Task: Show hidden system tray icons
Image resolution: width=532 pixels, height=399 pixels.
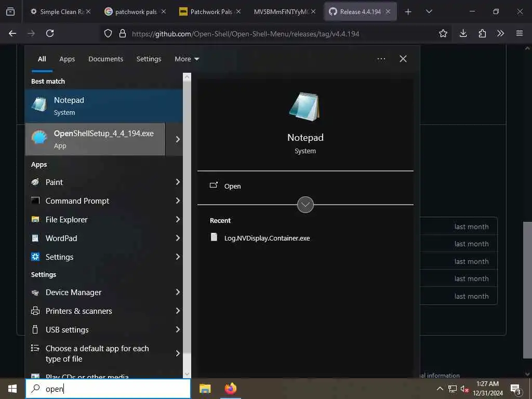Action: [x=440, y=389]
